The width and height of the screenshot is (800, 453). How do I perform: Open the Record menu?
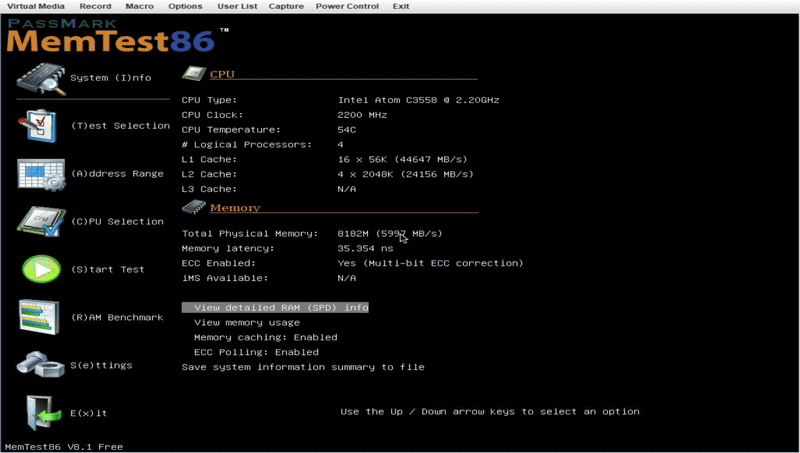click(x=95, y=6)
